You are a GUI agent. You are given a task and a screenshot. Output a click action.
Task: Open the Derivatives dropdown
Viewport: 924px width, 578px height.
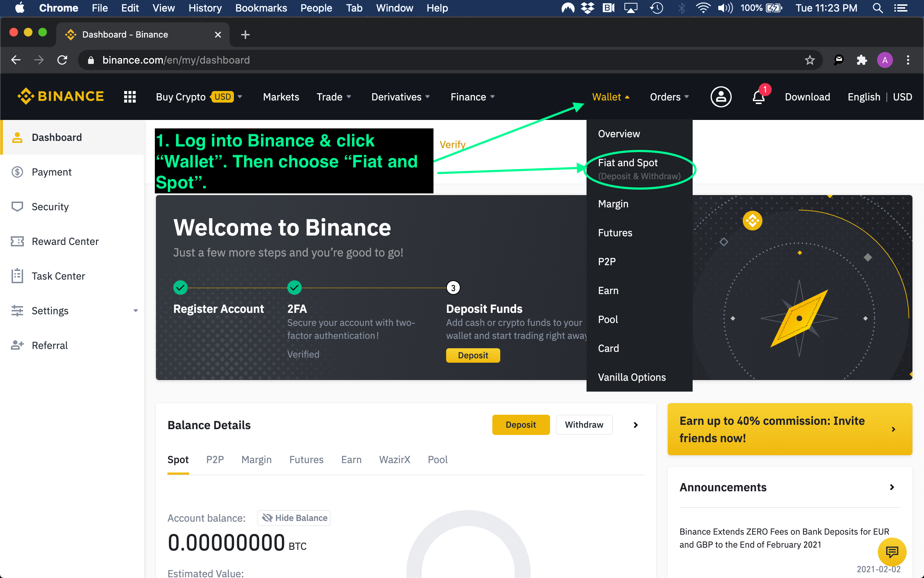point(401,97)
